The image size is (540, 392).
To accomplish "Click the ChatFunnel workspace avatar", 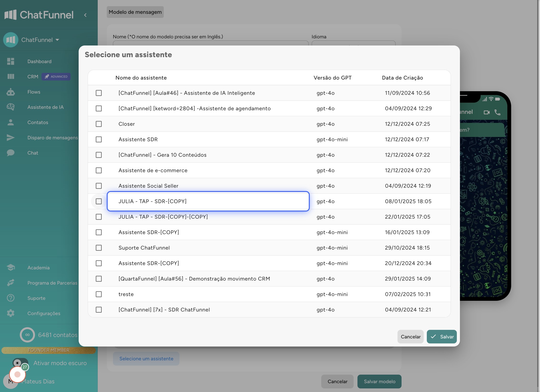I will click(11, 40).
